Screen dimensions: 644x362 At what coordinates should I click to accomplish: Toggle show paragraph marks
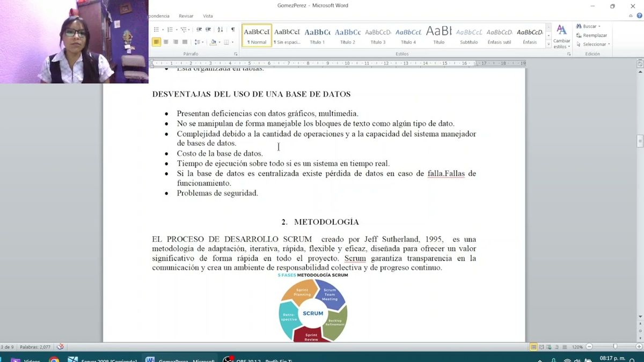(233, 29)
